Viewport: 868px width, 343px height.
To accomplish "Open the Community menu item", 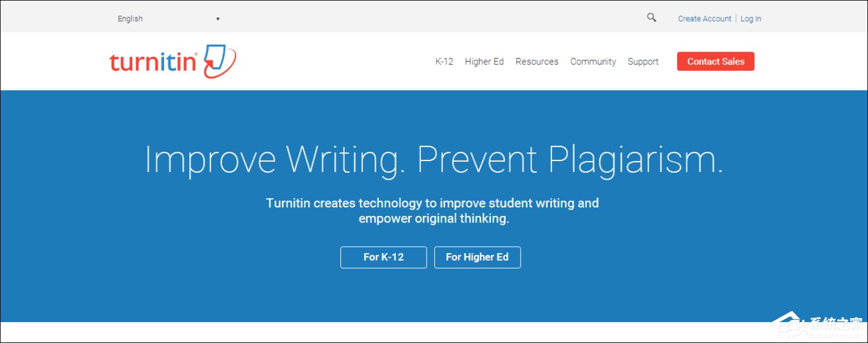I will coord(593,61).
